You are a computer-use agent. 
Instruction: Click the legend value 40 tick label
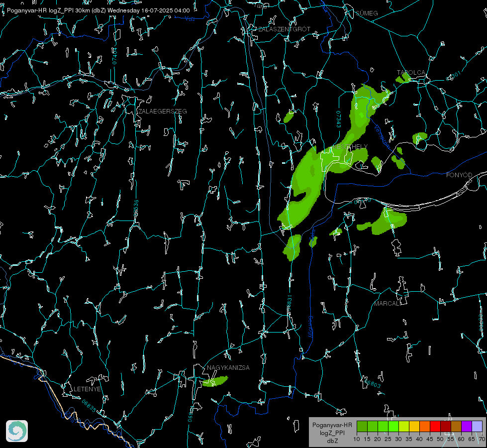click(419, 440)
